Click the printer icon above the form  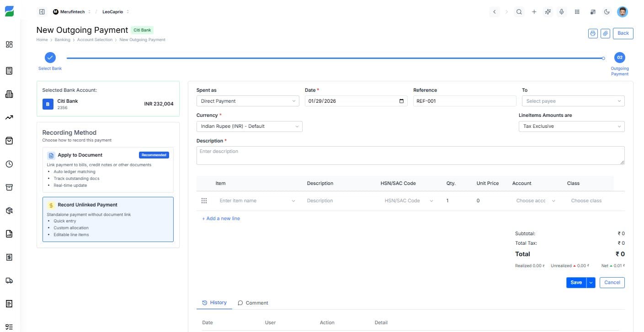593,33
